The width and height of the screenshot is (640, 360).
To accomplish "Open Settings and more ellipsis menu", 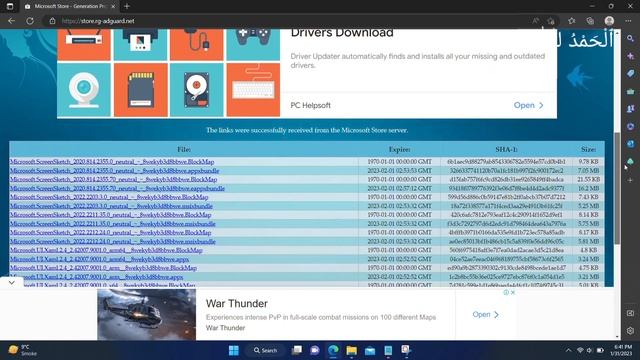I will click(x=628, y=21).
